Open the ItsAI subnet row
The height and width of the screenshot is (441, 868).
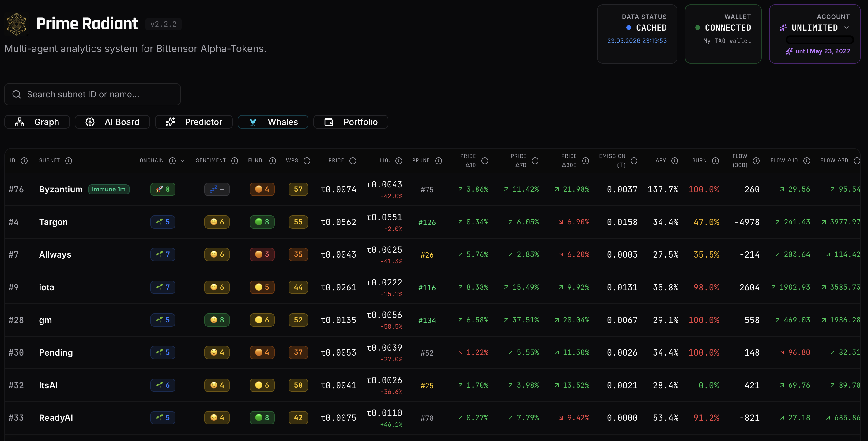pyautogui.click(x=433, y=385)
